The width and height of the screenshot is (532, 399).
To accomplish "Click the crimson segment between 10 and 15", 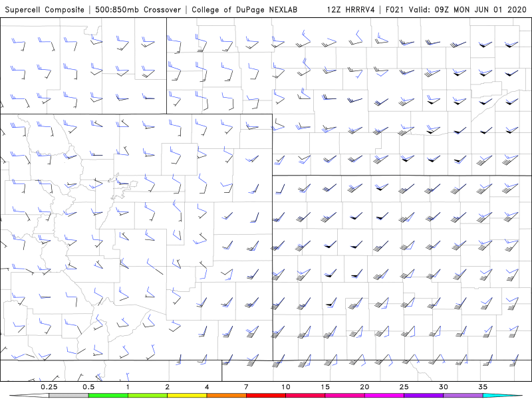I will pos(305,396).
